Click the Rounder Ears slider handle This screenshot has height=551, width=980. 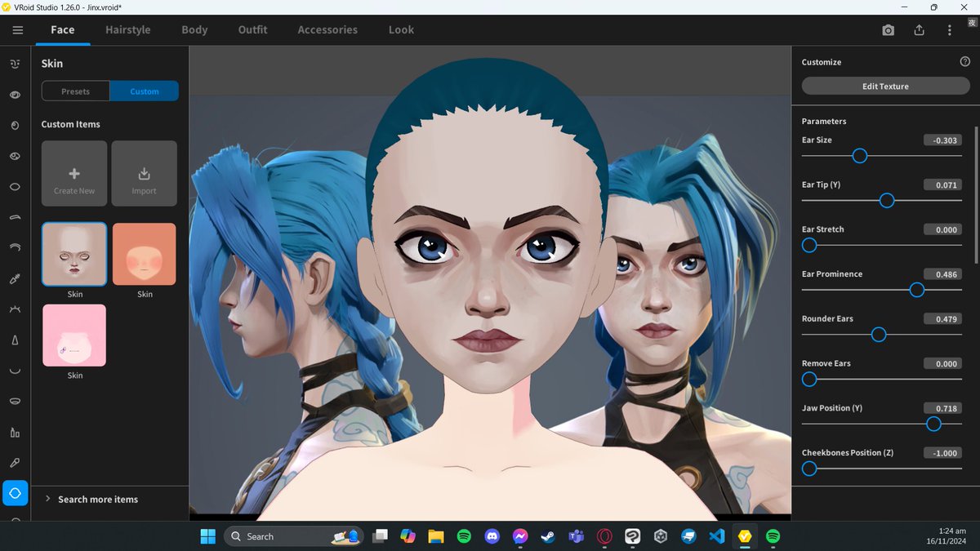(x=879, y=335)
